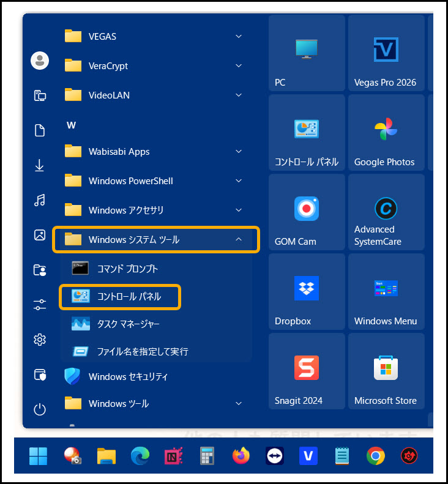Launch the GOM Cam tile
The height and width of the screenshot is (484, 448).
(307, 212)
